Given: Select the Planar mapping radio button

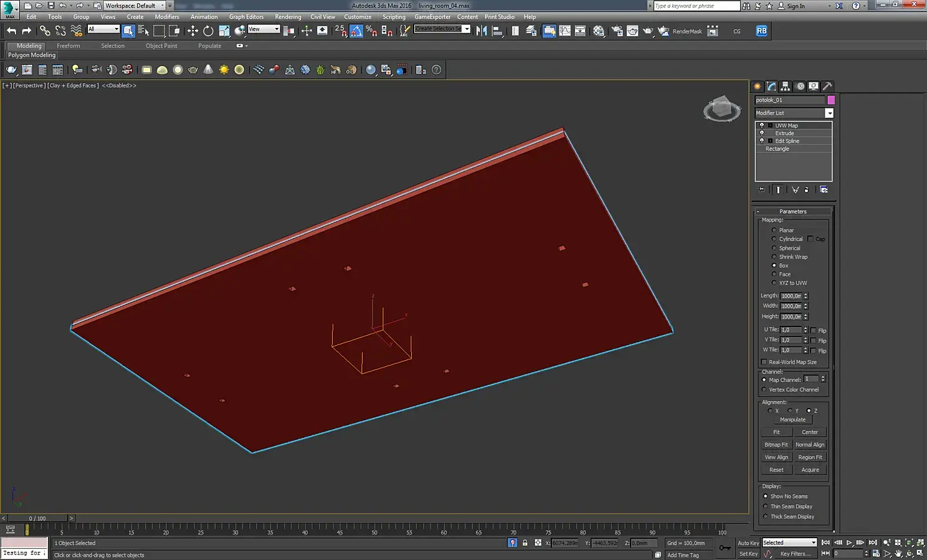Looking at the screenshot, I should click(774, 230).
